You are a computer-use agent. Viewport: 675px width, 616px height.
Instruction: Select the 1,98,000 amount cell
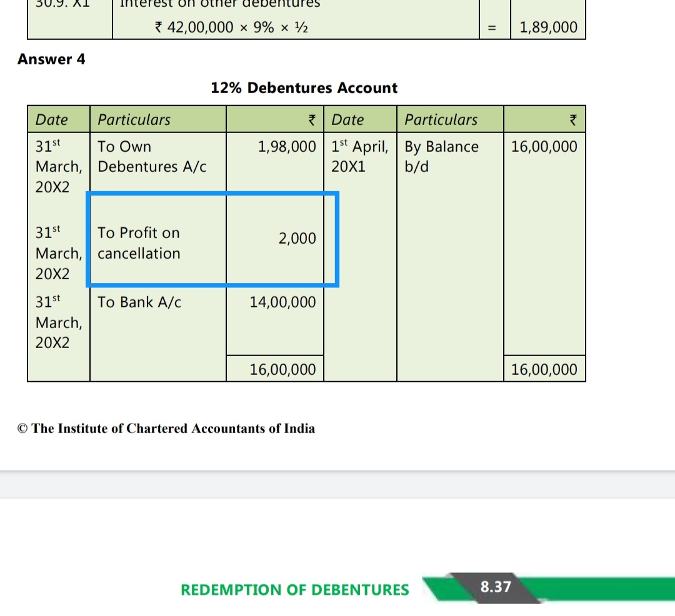click(287, 147)
